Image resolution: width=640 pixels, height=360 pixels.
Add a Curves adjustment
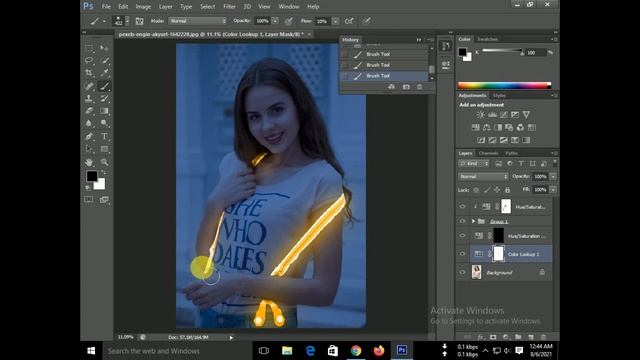point(504,115)
